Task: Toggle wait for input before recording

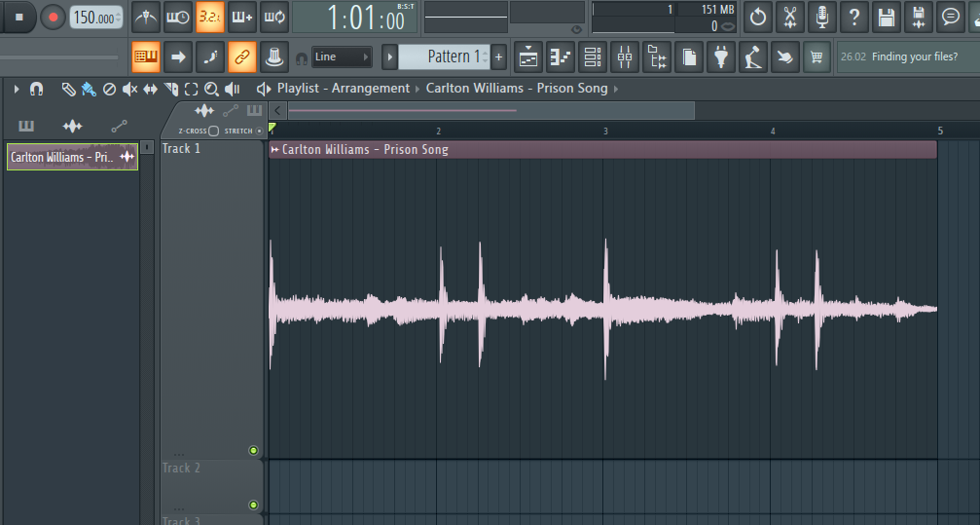Action: click(178, 18)
